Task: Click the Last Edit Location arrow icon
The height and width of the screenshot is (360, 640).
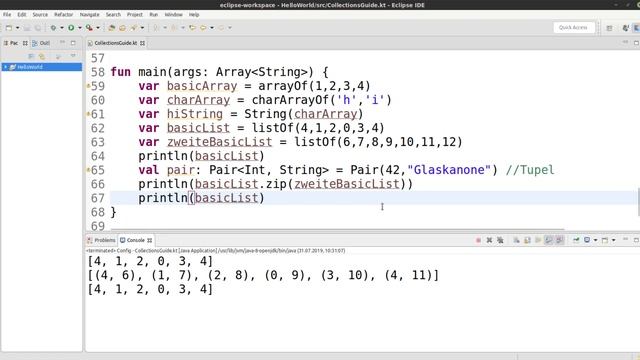Action: 192,28
